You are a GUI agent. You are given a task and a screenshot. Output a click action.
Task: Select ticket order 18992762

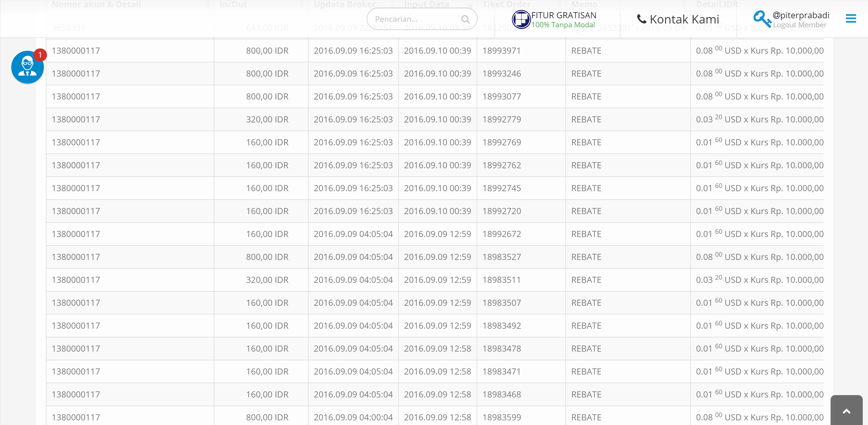(x=501, y=165)
